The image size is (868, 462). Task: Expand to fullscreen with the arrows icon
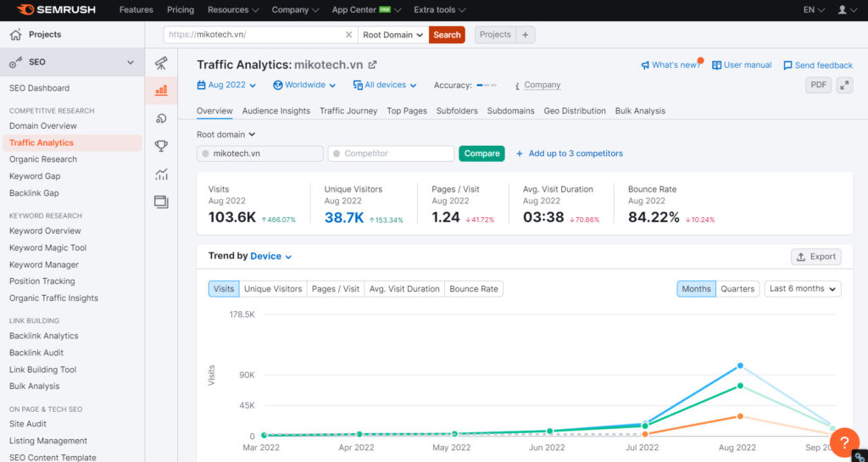point(844,86)
